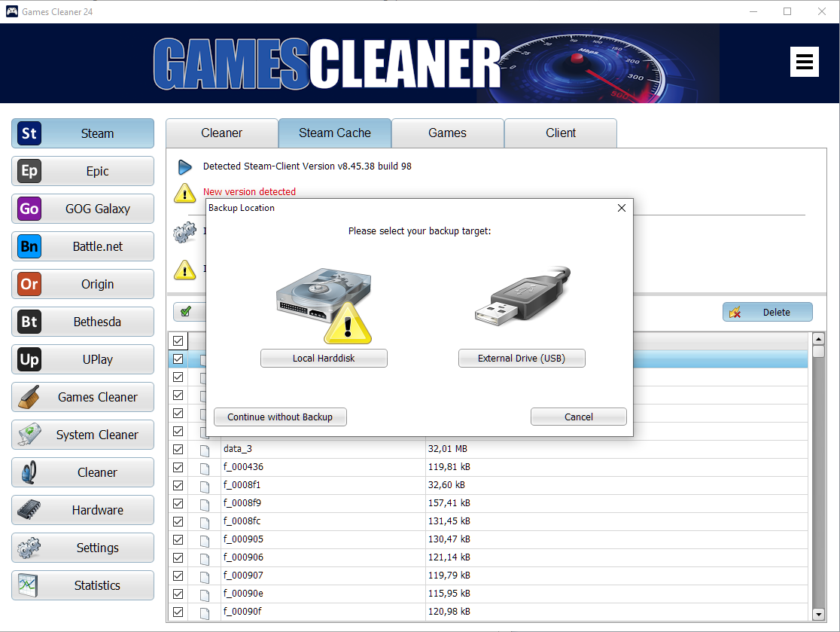
Task: Toggle the header select-all checkbox
Action: 178,340
